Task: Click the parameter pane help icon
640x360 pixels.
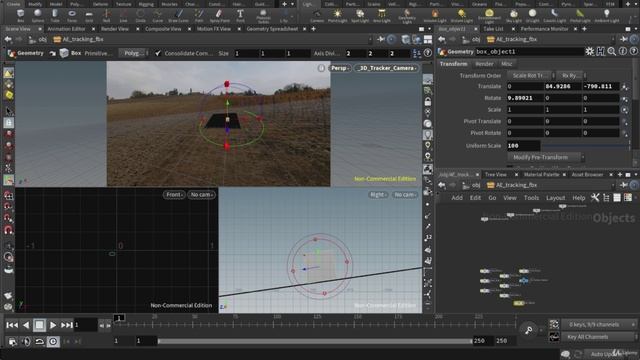Action: click(x=633, y=51)
